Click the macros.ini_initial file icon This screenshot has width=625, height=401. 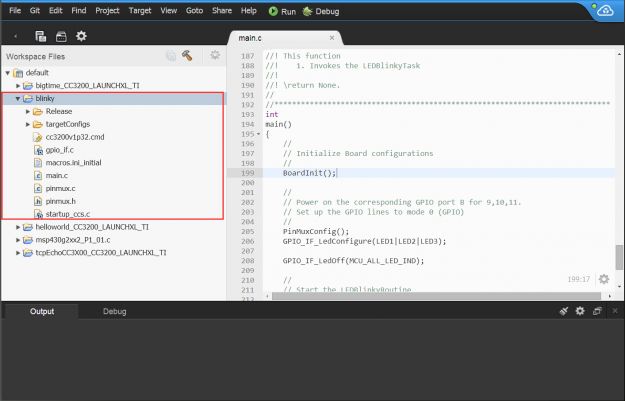pos(38,163)
